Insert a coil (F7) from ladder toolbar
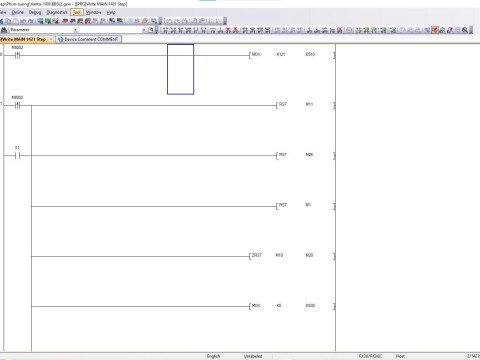This screenshot has height=360, width=480. (x=196, y=30)
